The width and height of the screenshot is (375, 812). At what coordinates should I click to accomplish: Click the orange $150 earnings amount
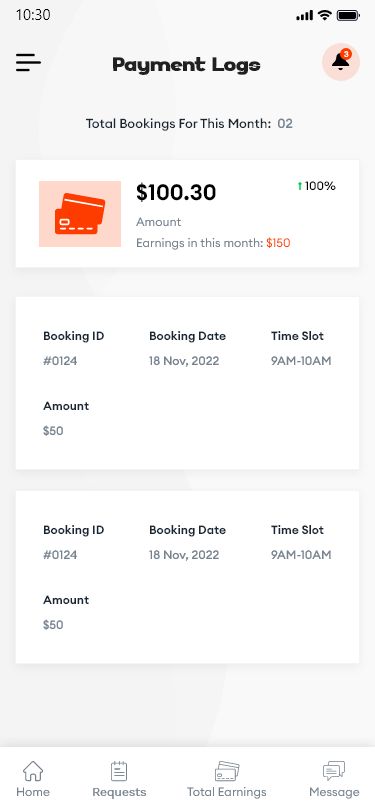point(278,243)
